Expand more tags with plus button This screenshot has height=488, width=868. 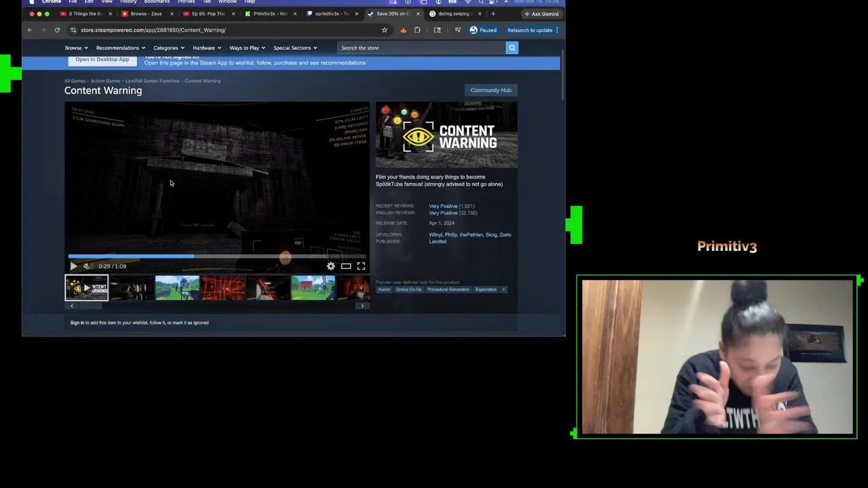tap(503, 289)
